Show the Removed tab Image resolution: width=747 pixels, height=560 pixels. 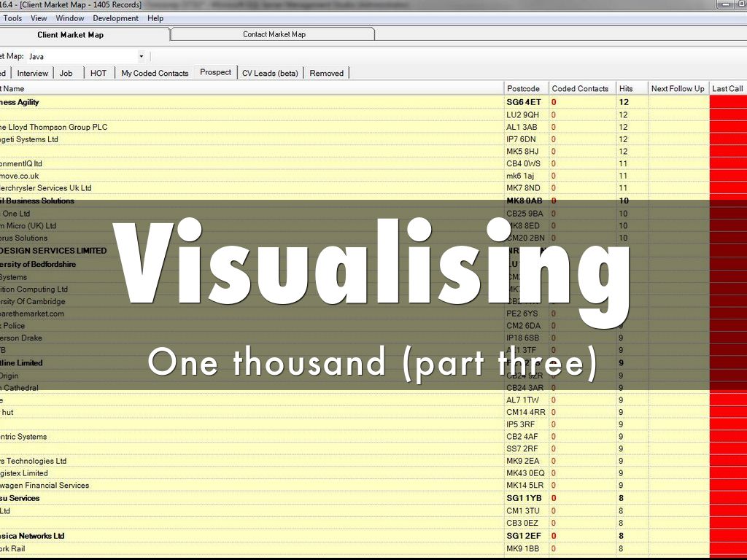326,73
